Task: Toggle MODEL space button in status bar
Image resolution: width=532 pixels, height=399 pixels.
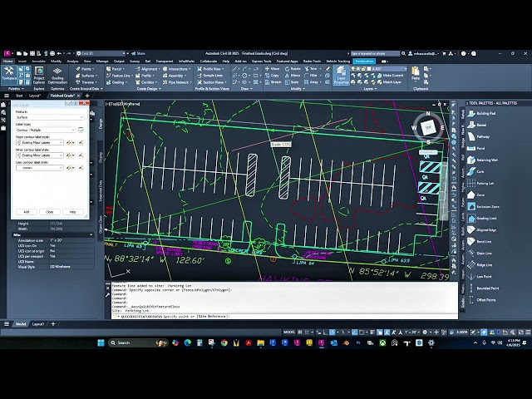Action: [x=289, y=332]
